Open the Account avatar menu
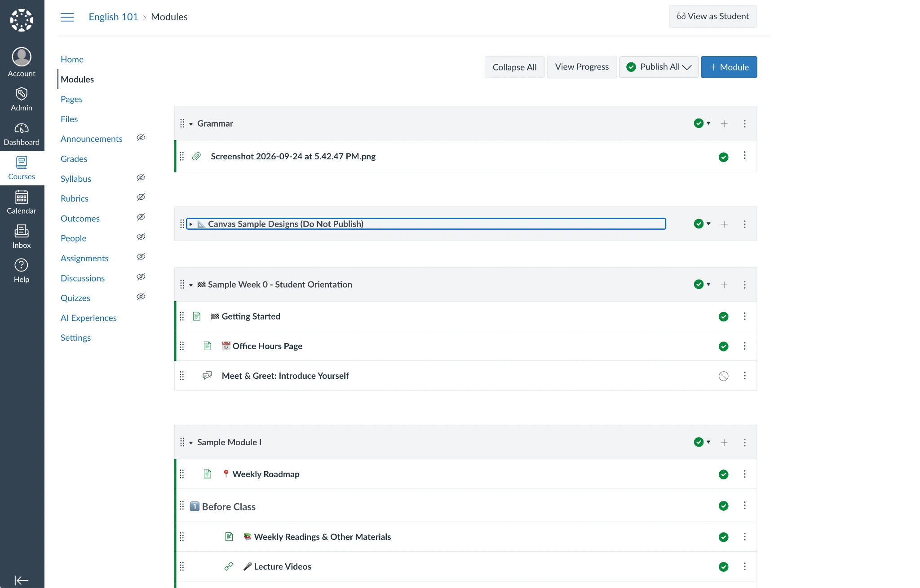 coord(22,62)
